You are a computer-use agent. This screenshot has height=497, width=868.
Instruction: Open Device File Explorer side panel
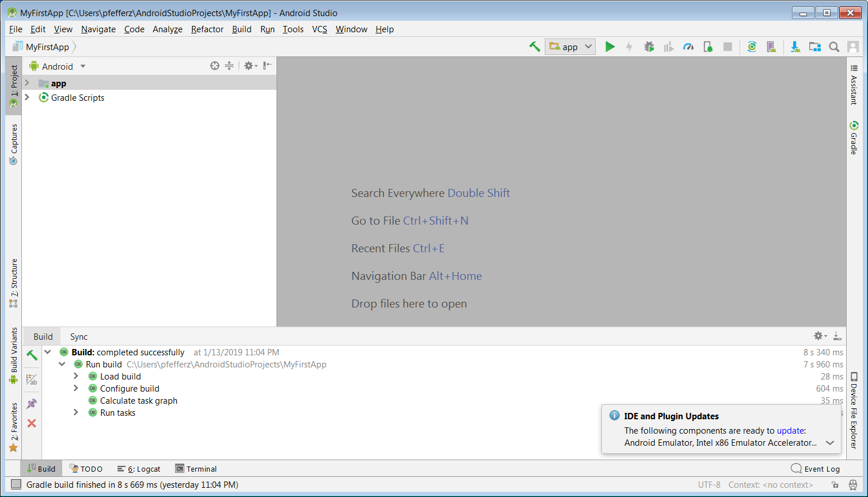pyautogui.click(x=854, y=410)
